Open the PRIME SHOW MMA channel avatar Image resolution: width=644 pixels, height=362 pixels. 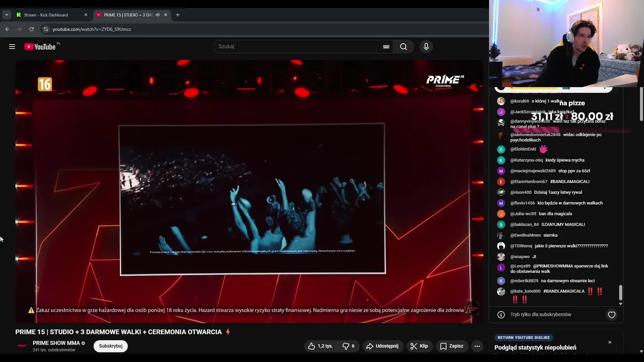coord(22,346)
